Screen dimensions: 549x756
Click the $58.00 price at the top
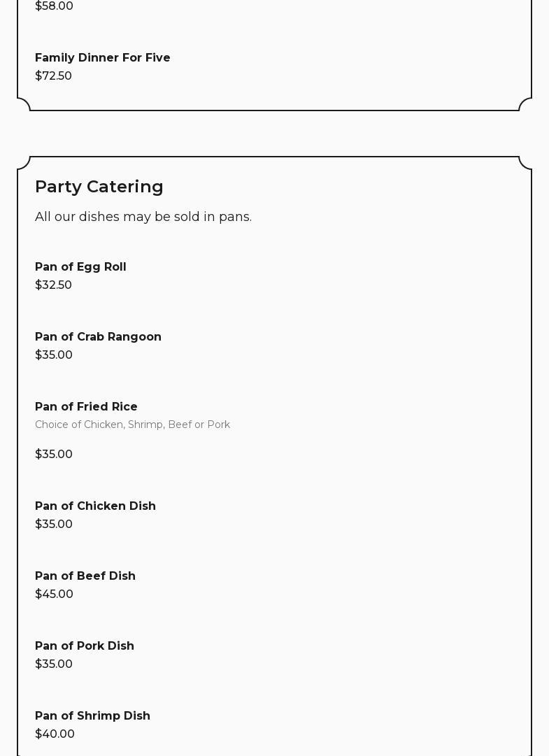(54, 6)
